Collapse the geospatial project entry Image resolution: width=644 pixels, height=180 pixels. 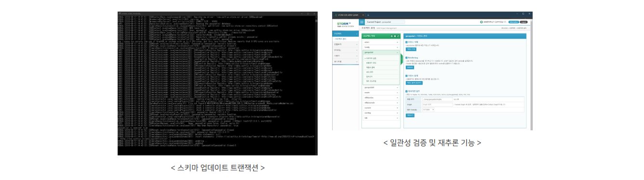pyautogui.click(x=381, y=53)
